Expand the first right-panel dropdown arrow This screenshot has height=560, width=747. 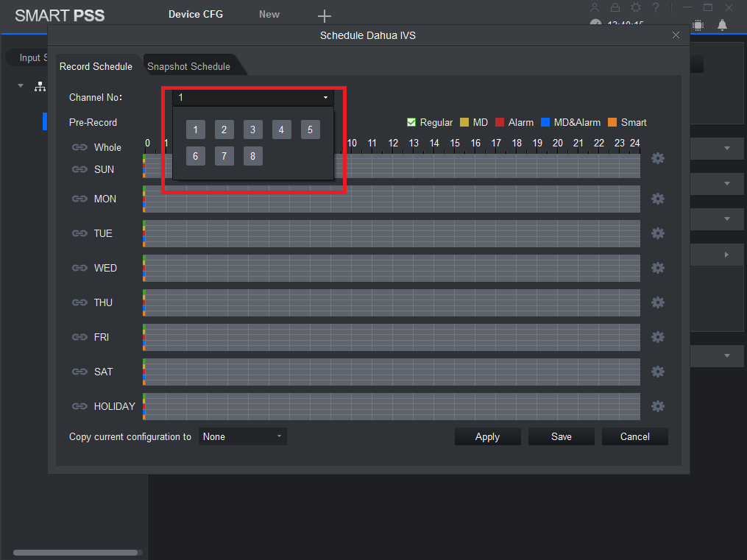point(727,149)
